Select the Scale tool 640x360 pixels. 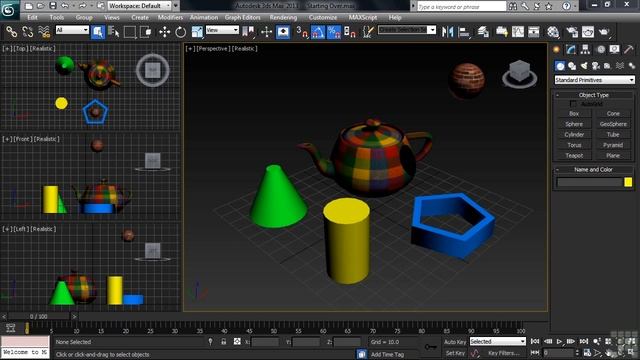click(197, 31)
